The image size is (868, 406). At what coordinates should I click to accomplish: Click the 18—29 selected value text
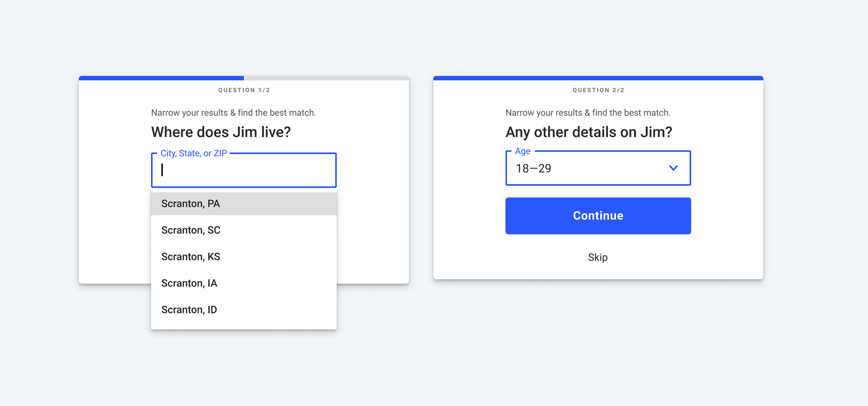[x=533, y=169]
